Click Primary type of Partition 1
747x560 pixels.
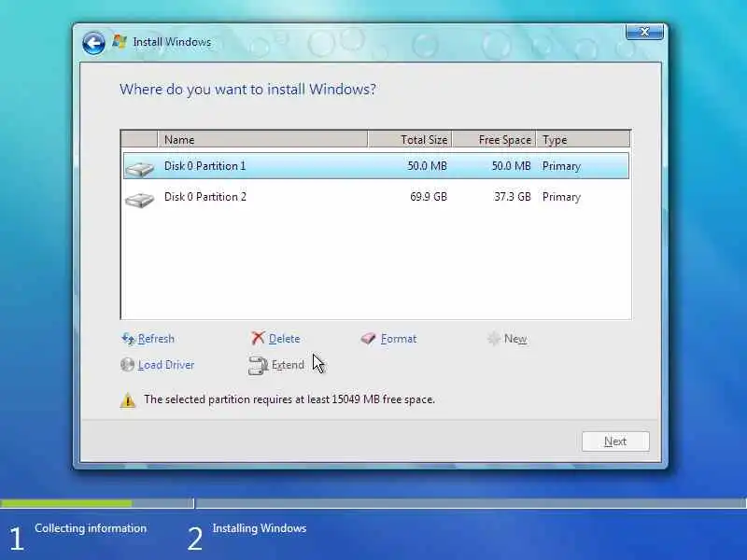click(561, 166)
